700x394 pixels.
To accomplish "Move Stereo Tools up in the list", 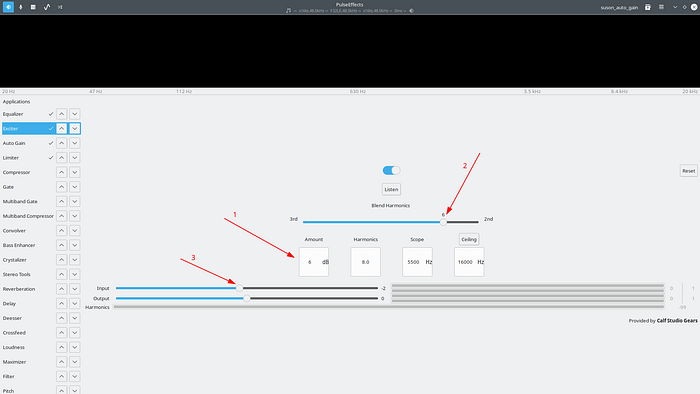I will 62,274.
